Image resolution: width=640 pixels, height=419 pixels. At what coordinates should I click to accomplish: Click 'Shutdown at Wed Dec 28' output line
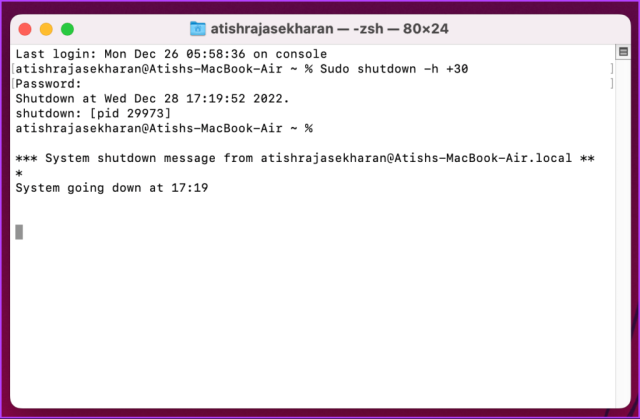click(x=152, y=99)
